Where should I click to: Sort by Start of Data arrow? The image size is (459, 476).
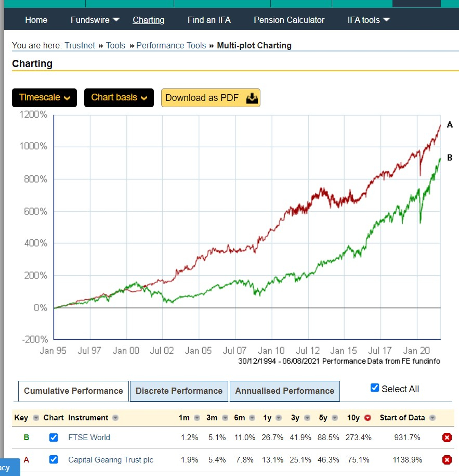coord(432,418)
